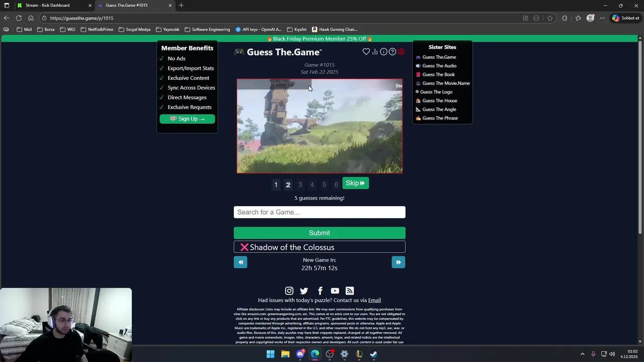This screenshot has height=362, width=644.
Task: Open Guess The Phrase sister site
Action: pyautogui.click(x=437, y=118)
